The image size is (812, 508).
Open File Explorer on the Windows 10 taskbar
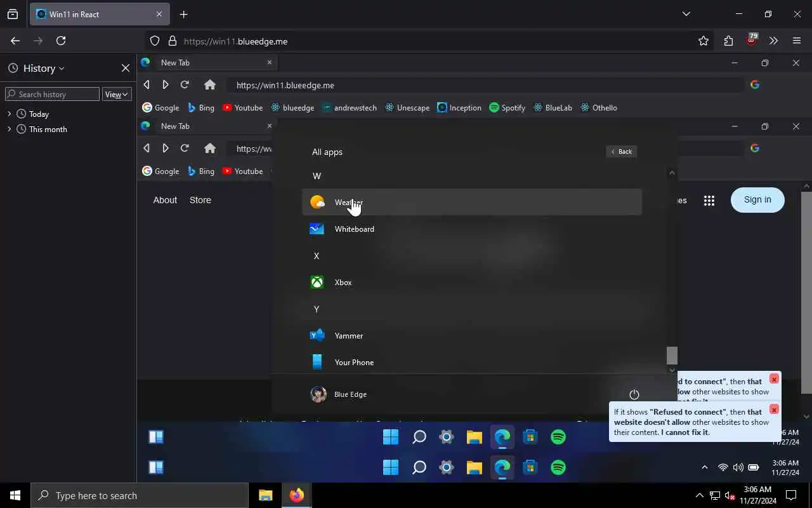(x=265, y=495)
